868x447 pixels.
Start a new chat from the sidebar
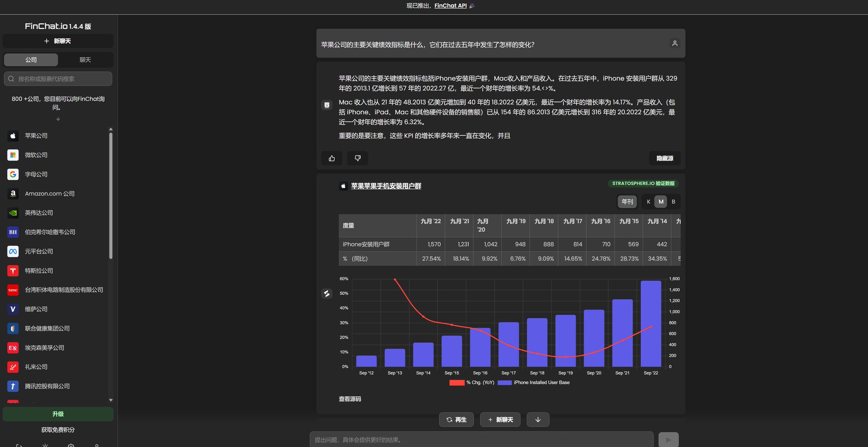tap(58, 41)
